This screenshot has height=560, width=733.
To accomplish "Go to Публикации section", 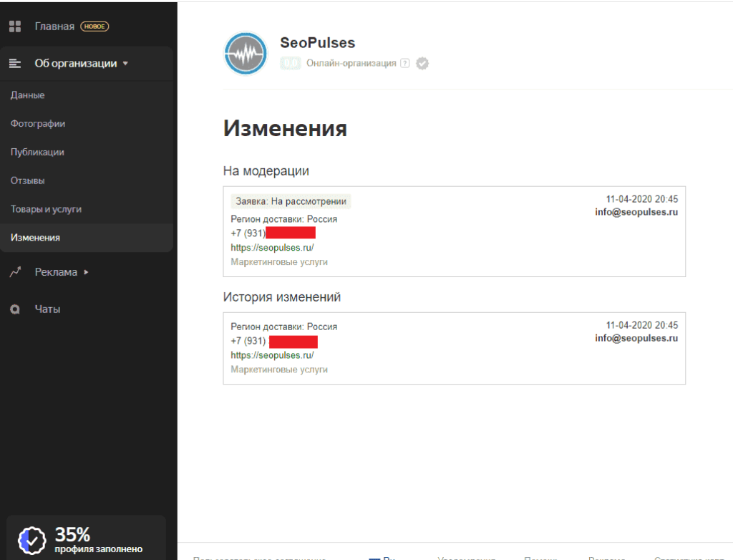I will pyautogui.click(x=37, y=152).
